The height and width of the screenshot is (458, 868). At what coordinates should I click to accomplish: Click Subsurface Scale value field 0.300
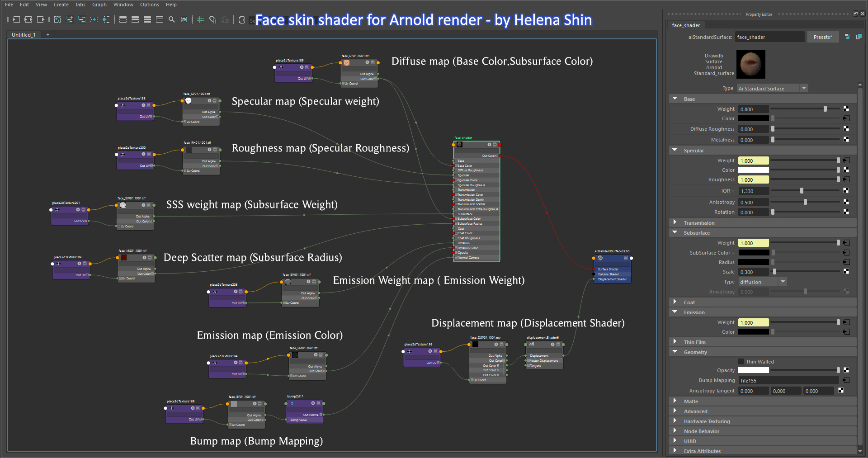pos(754,272)
